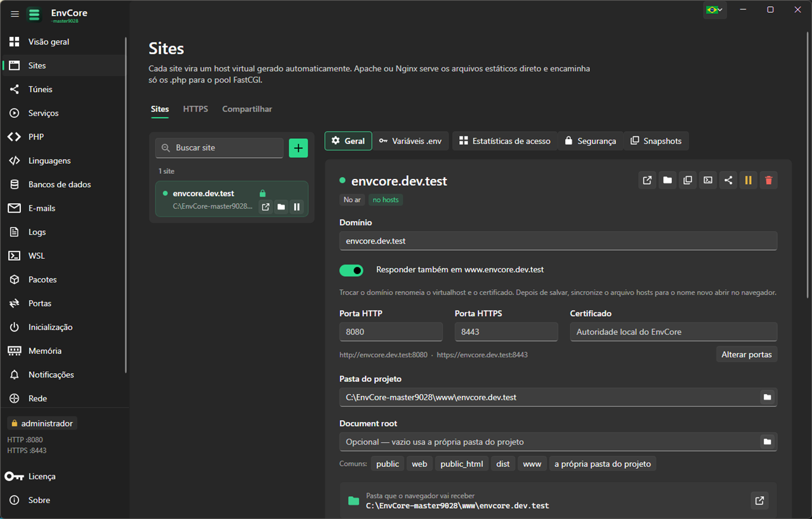Choose the www document root suggestion
Screen dimensions: 812x519
pos(532,464)
